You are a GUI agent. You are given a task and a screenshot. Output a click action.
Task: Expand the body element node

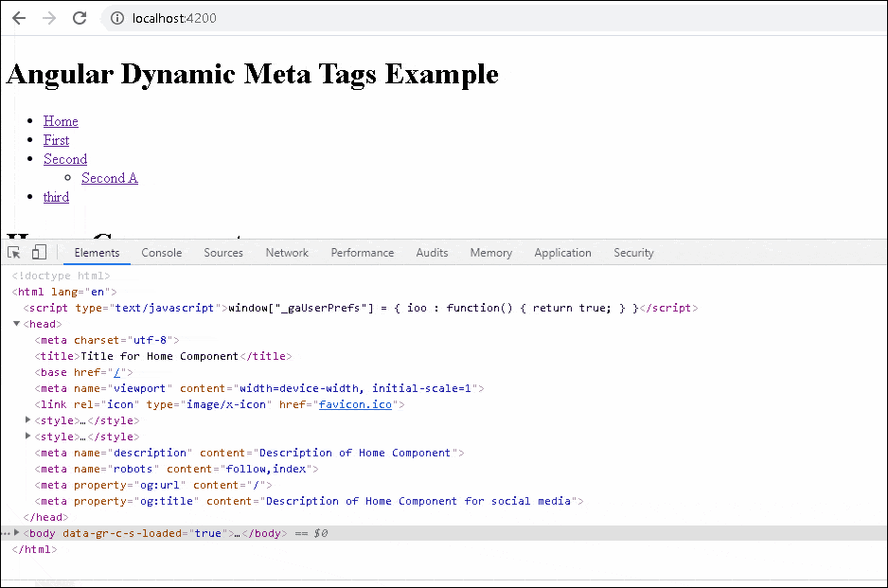coord(15,533)
